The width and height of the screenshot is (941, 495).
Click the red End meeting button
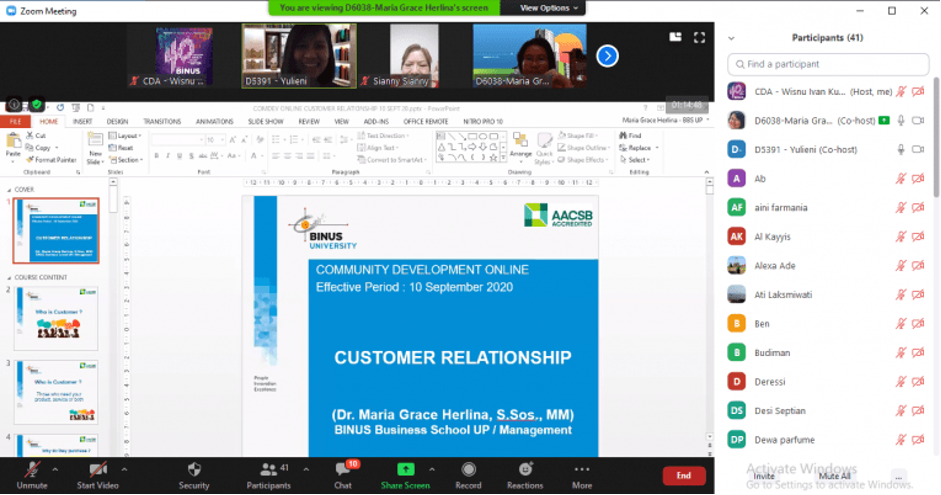(x=684, y=475)
